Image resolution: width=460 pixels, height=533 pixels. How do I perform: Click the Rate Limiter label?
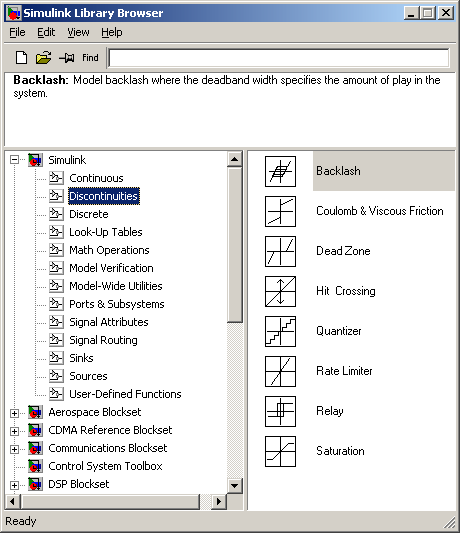tap(344, 371)
